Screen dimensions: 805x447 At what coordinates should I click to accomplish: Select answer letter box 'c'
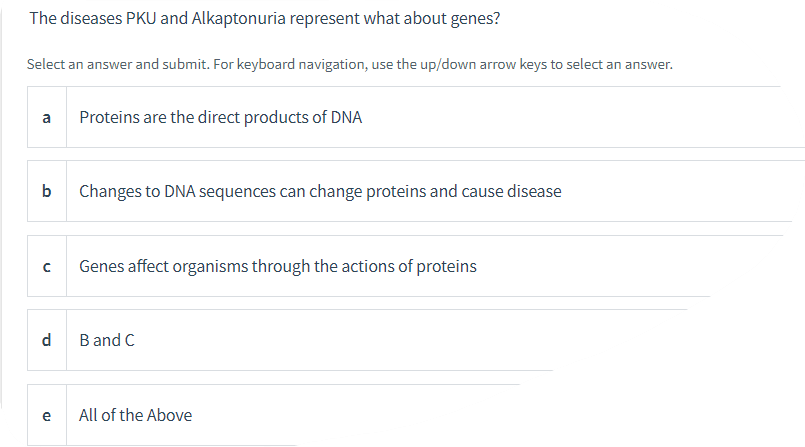click(47, 266)
